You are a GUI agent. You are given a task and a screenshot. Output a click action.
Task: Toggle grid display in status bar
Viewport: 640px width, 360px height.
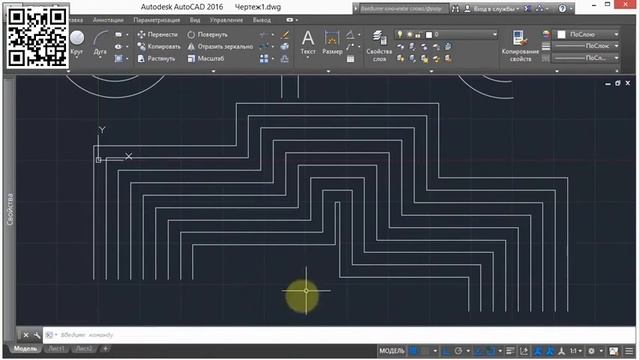tap(413, 351)
